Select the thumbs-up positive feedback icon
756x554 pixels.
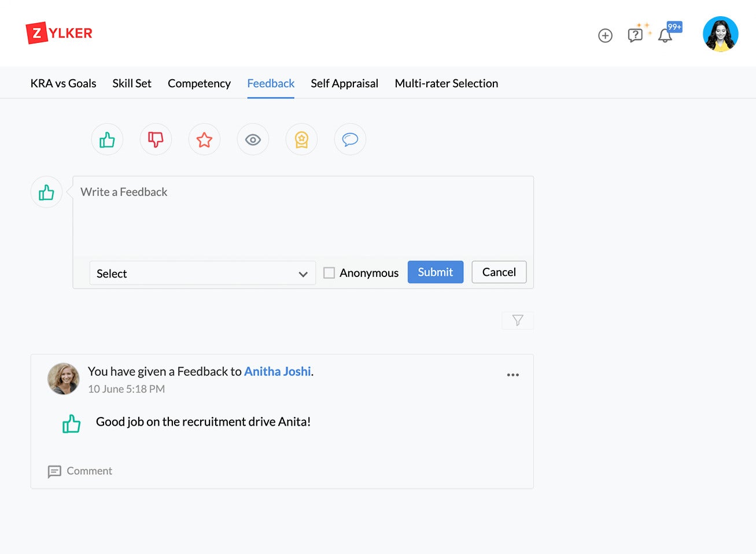[107, 139]
